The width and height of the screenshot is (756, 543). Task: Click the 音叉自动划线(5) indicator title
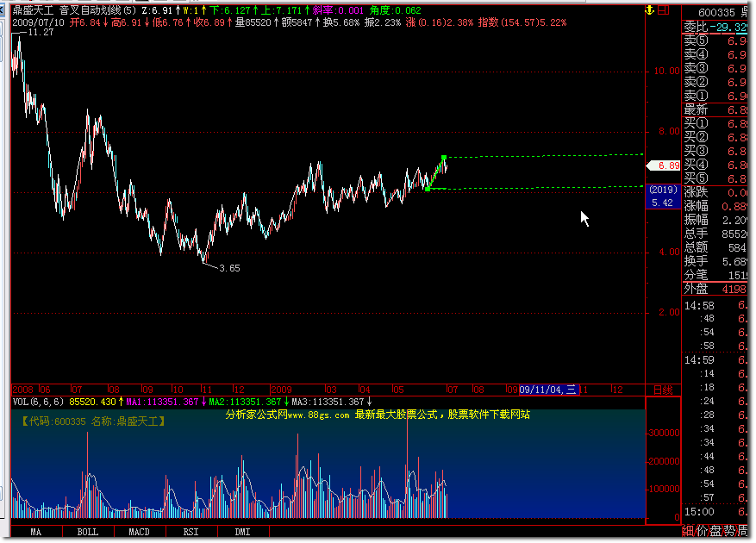(98, 10)
